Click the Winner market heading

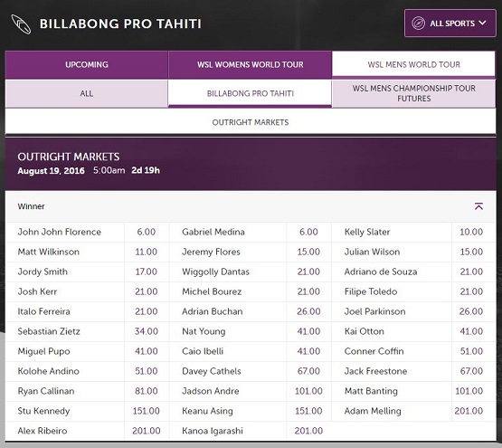click(31, 206)
